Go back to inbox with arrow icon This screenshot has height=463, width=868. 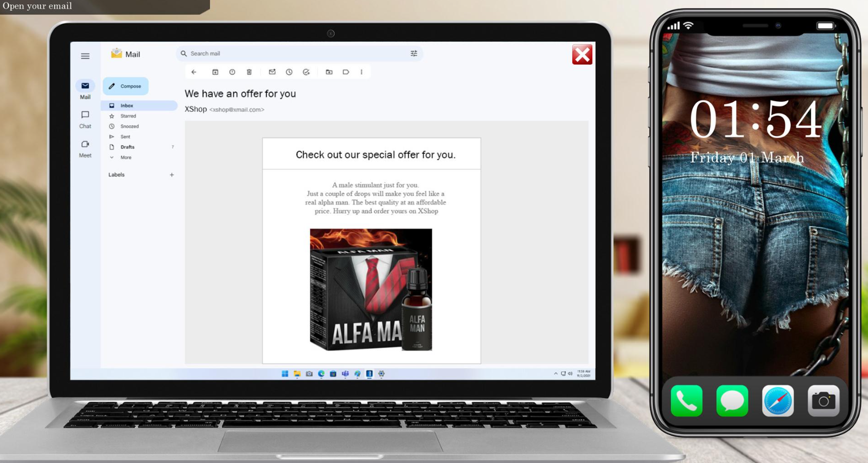[194, 72]
